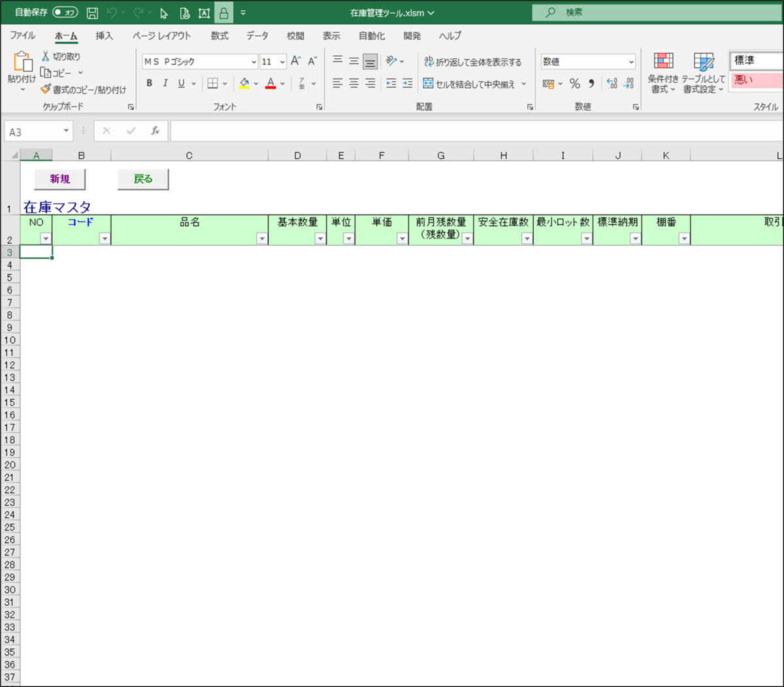Click Merge and Center (セルを結合して中央揃え)
Image resolution: width=784 pixels, height=687 pixels.
[x=469, y=84]
